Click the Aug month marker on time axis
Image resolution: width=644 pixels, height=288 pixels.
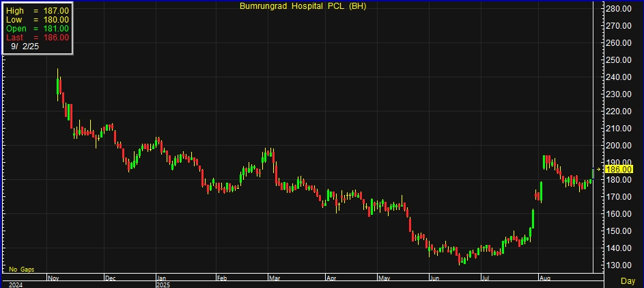pos(544,278)
